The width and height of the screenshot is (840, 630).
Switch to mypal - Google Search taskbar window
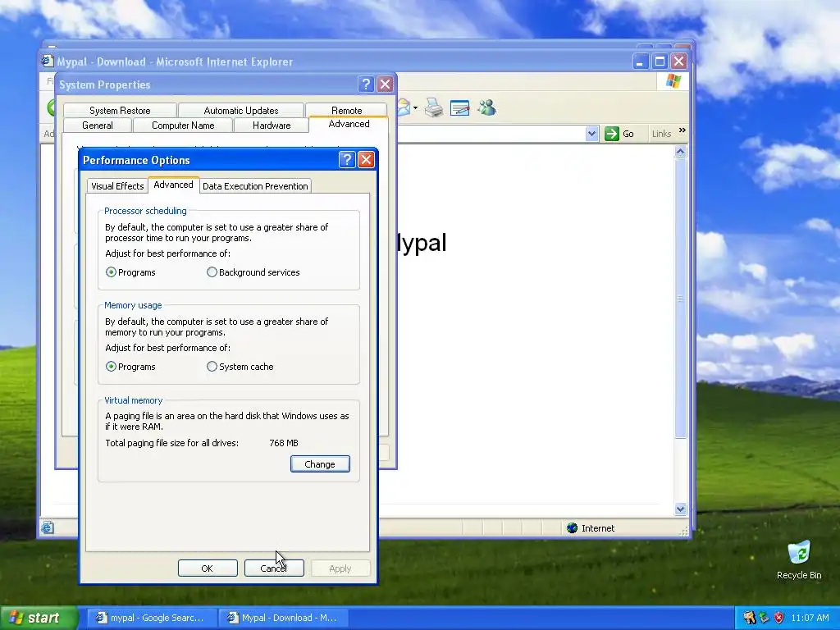(151, 618)
